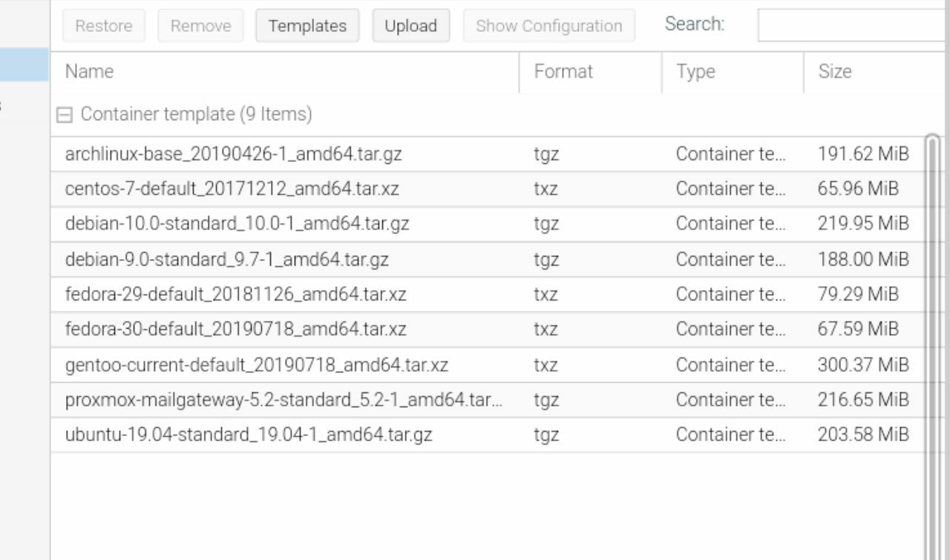Click the Show Configuration button
The width and height of the screenshot is (950, 560).
click(x=549, y=26)
